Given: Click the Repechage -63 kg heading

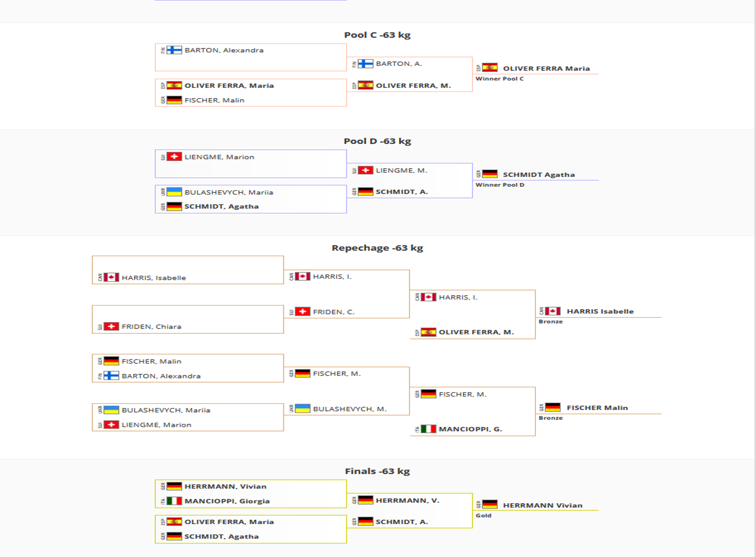Looking at the screenshot, I should pyautogui.click(x=377, y=248).
